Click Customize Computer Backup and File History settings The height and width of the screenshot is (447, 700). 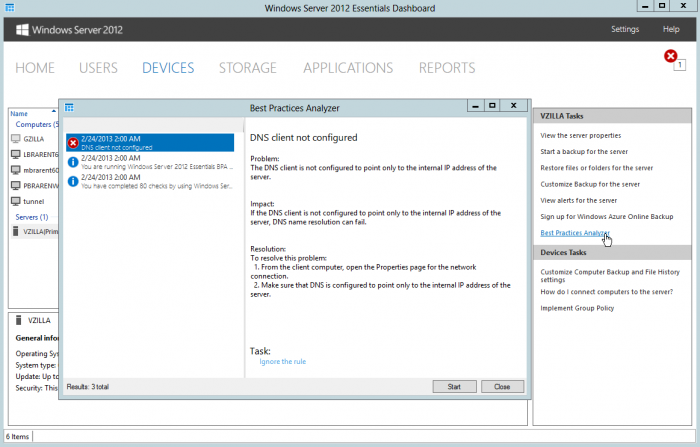[x=610, y=276]
